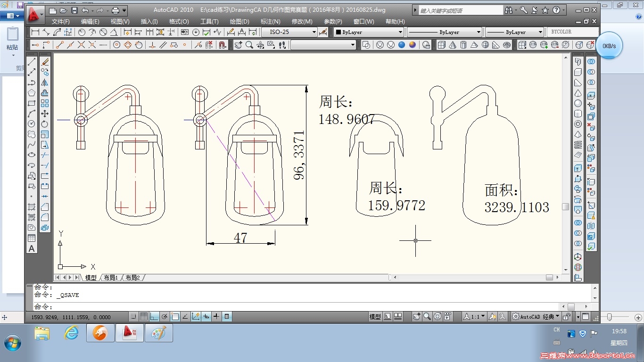Open the ByLayer color control dropdown
The width and height of the screenshot is (644, 362).
click(369, 32)
